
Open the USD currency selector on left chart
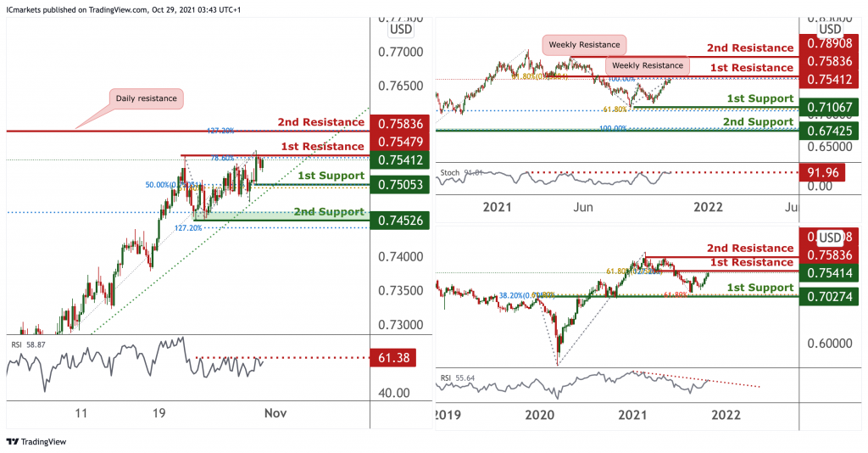[x=401, y=30]
